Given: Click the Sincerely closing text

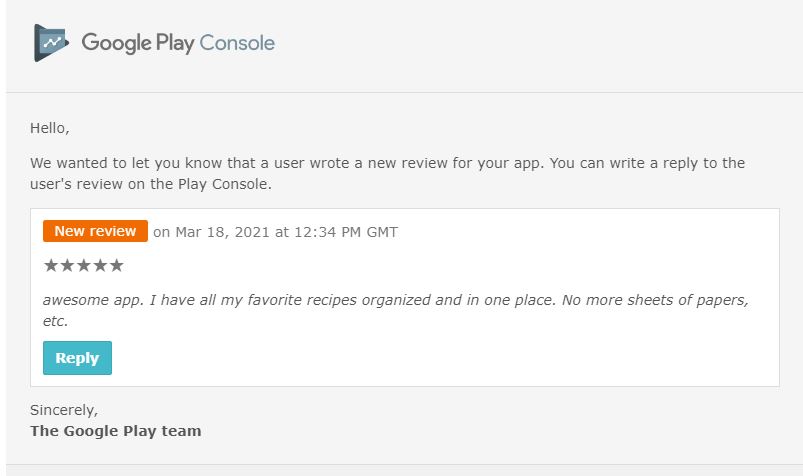Looking at the screenshot, I should 64,410.
